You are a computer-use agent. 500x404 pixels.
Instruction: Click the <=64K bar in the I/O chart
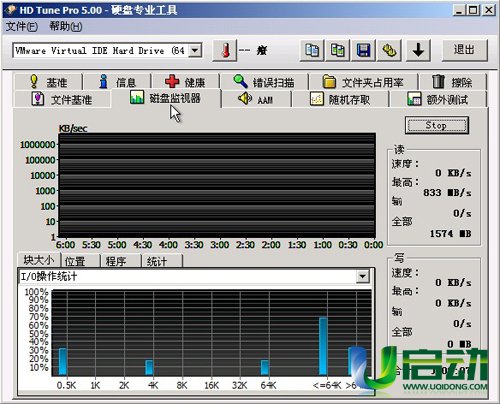pos(323,347)
